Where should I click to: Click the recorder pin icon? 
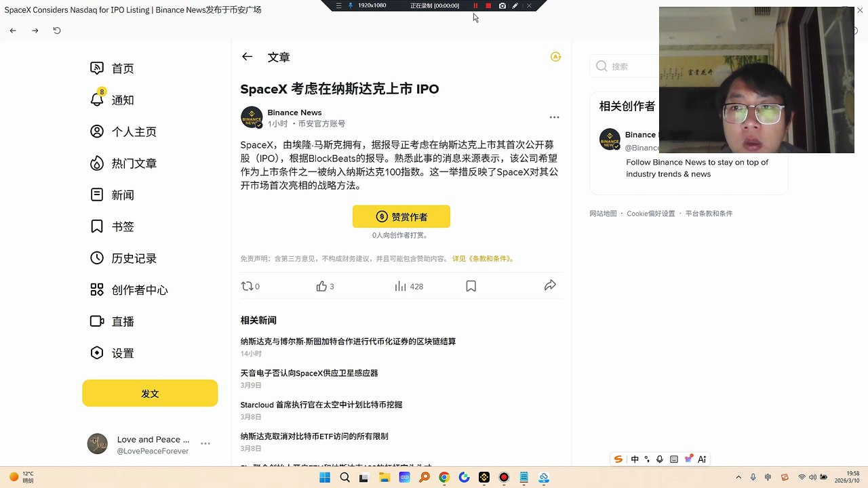point(351,5)
